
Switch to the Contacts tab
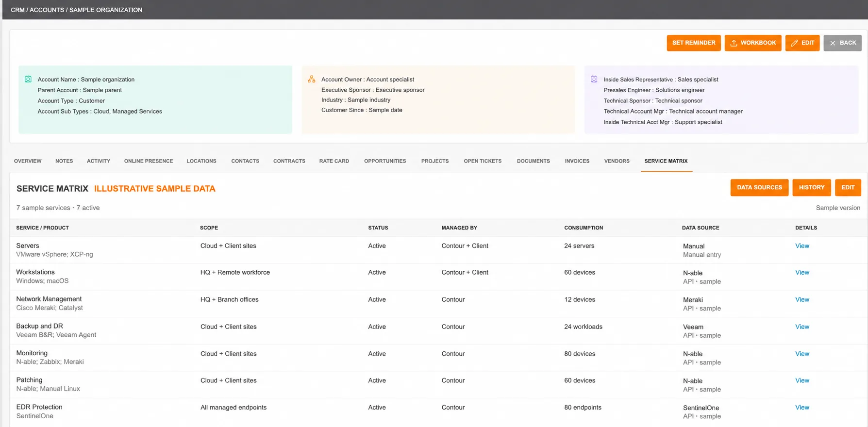point(245,161)
